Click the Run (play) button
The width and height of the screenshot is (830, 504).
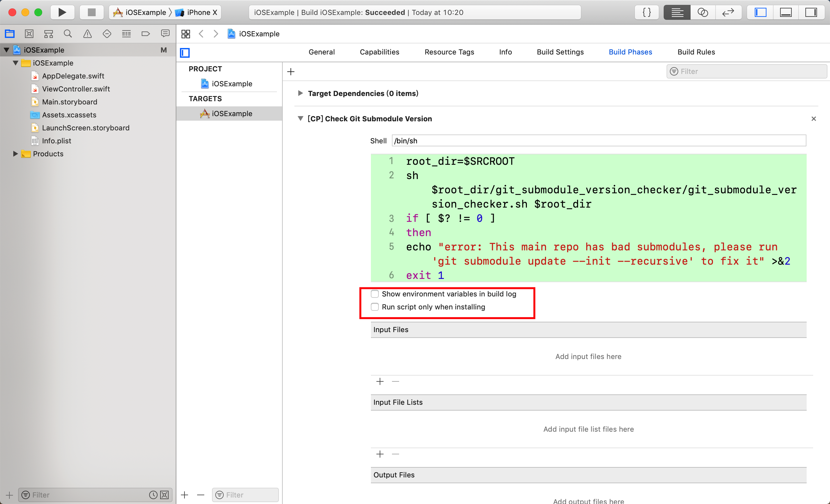click(x=62, y=12)
